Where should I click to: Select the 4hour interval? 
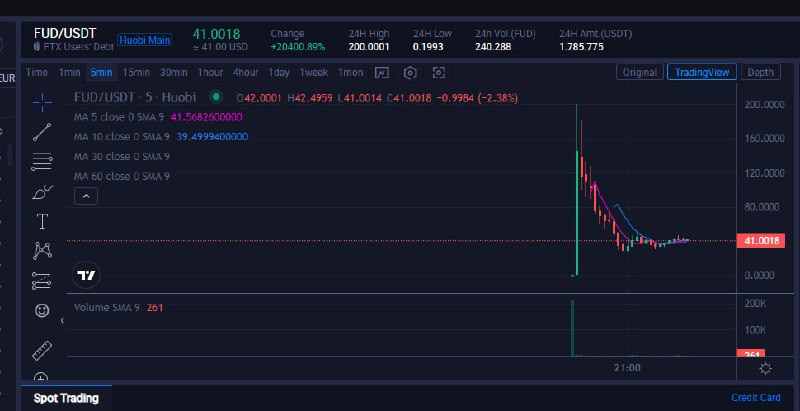point(245,72)
